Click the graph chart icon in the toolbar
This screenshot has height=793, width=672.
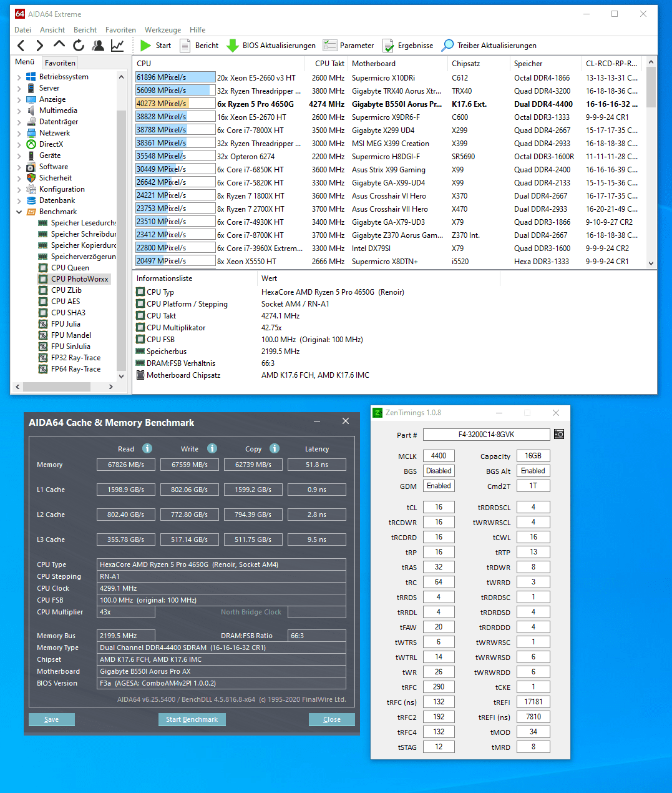[117, 45]
